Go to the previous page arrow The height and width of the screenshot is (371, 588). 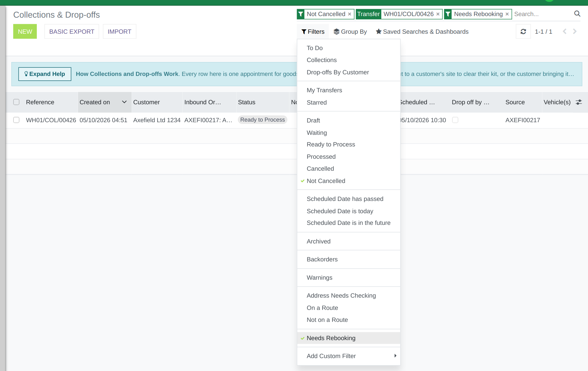tap(565, 31)
